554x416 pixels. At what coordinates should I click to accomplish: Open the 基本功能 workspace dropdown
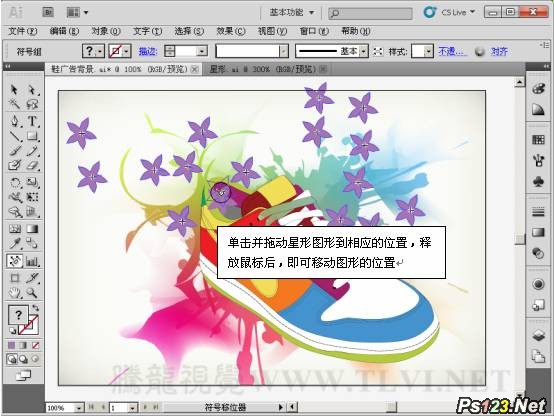[292, 12]
